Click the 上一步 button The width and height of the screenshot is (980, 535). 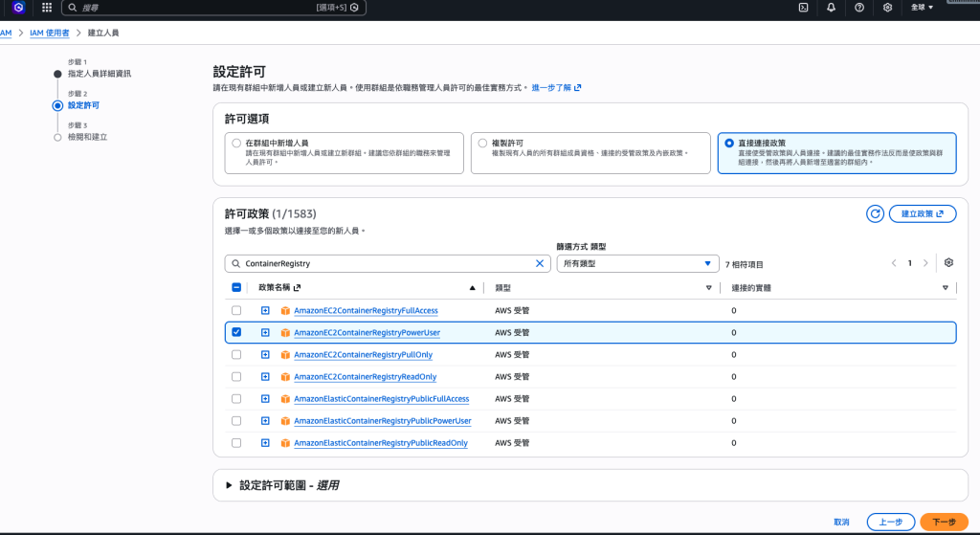click(891, 522)
